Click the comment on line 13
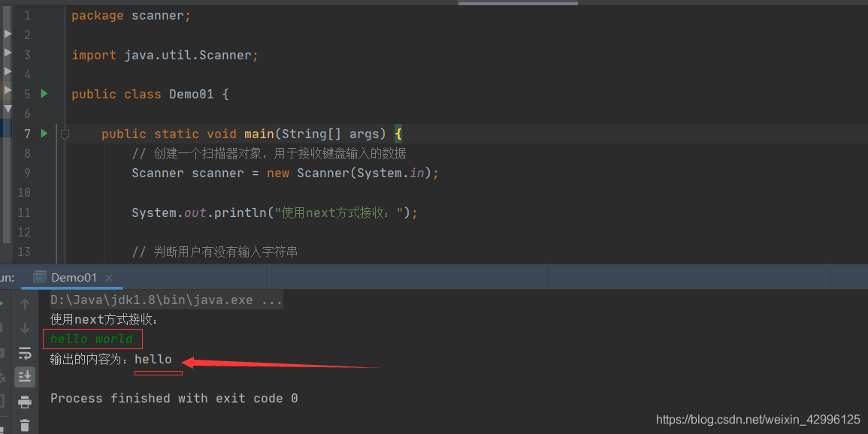 click(215, 252)
